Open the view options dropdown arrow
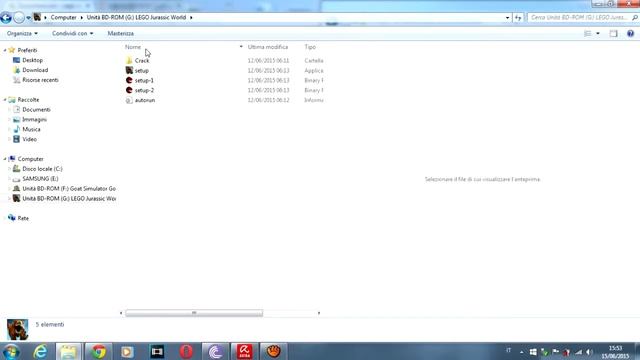Viewport: 640px width, 360px height. (598, 33)
